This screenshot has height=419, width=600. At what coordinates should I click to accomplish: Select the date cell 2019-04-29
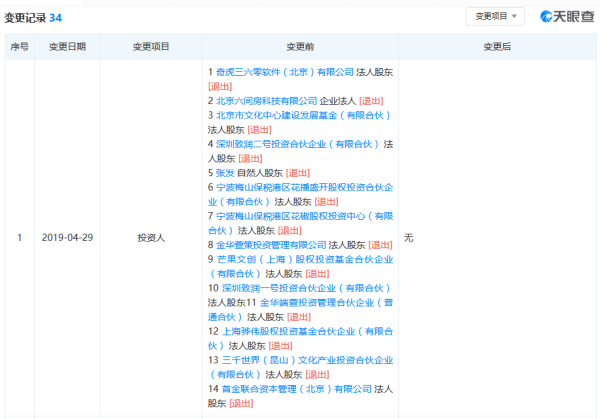(67, 238)
